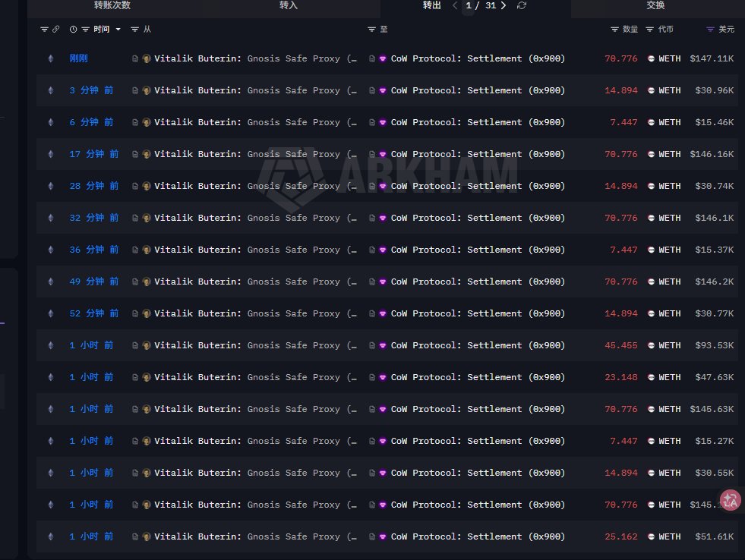This screenshot has width=745, height=560.
Task: Click the value $93.53K
Action: [714, 345]
